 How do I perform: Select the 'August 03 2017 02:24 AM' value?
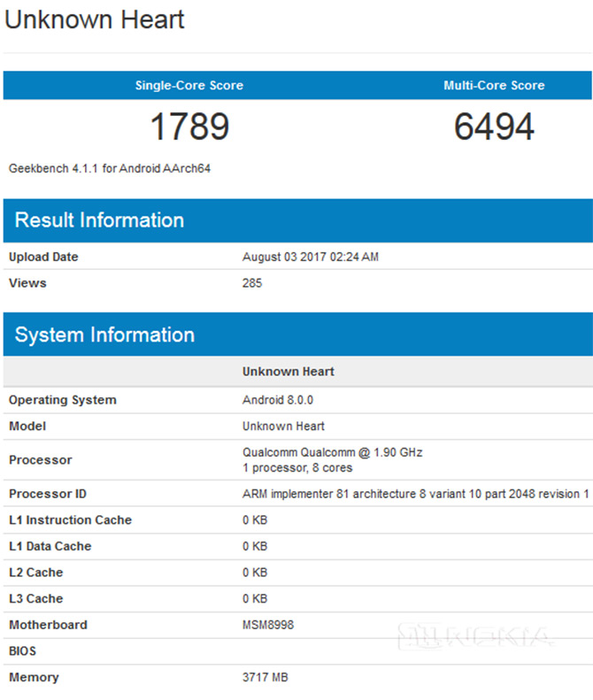coord(311,258)
